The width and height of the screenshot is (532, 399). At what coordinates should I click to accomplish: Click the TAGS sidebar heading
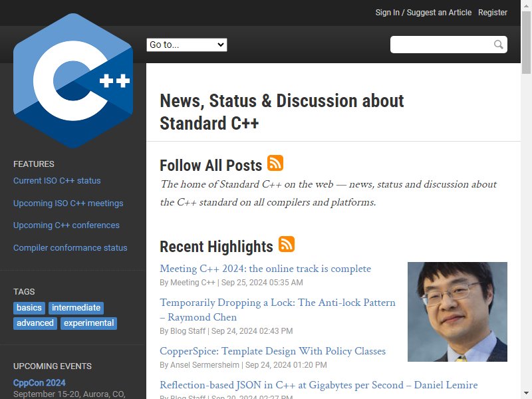click(24, 292)
